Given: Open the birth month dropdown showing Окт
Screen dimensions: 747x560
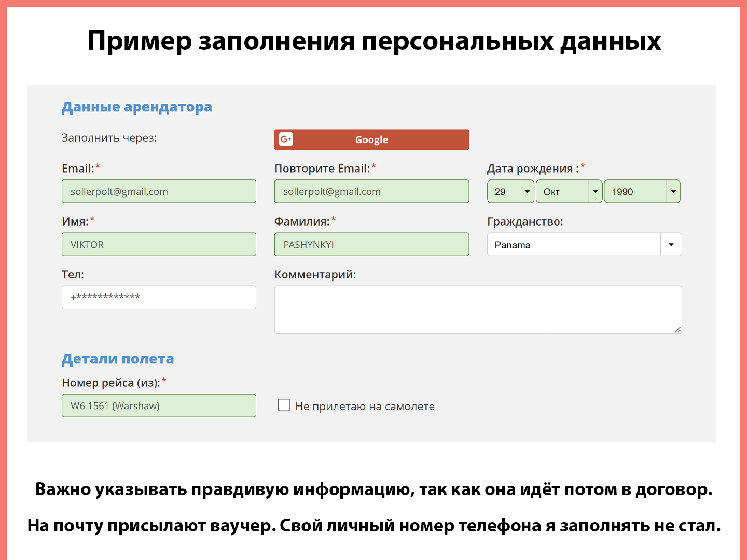Looking at the screenshot, I should pyautogui.click(x=569, y=191).
